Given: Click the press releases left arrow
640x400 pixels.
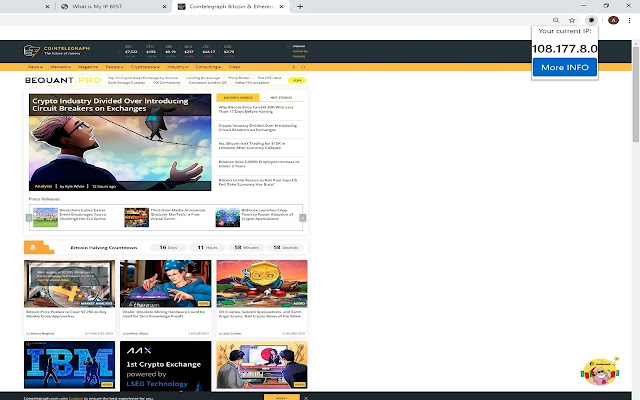Looking at the screenshot, I should pyautogui.click(x=29, y=218).
